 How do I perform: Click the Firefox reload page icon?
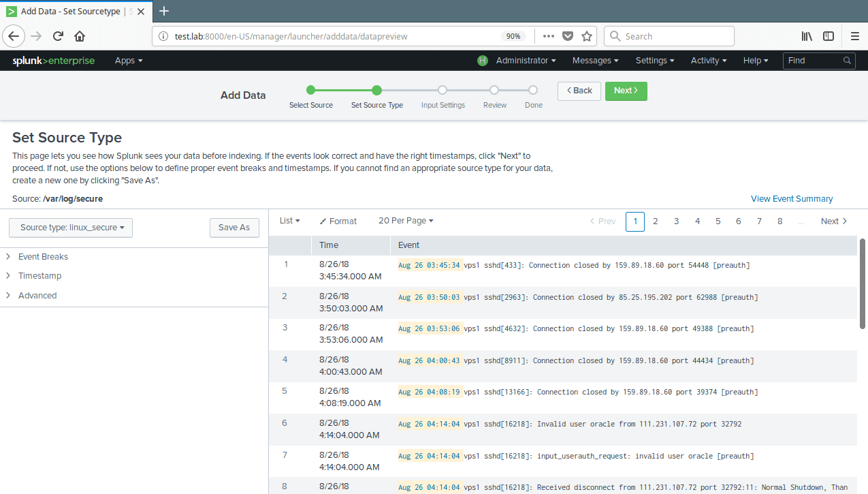point(59,36)
